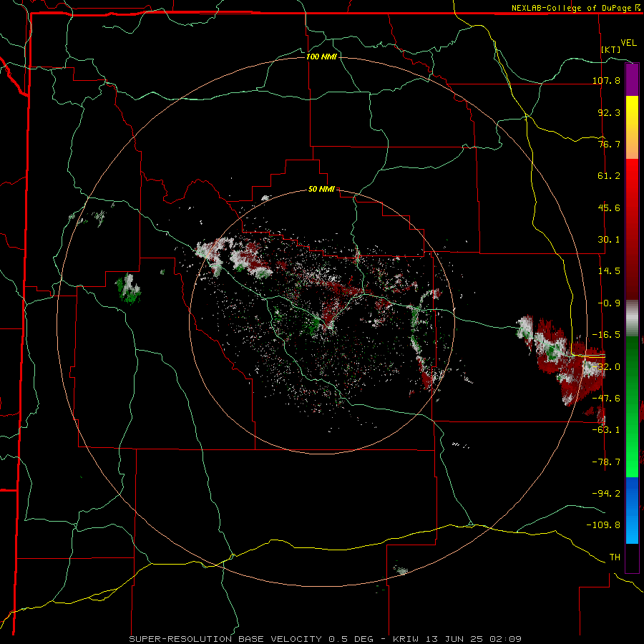
Task: Click the yellow segment of the color bar
Action: [632, 112]
